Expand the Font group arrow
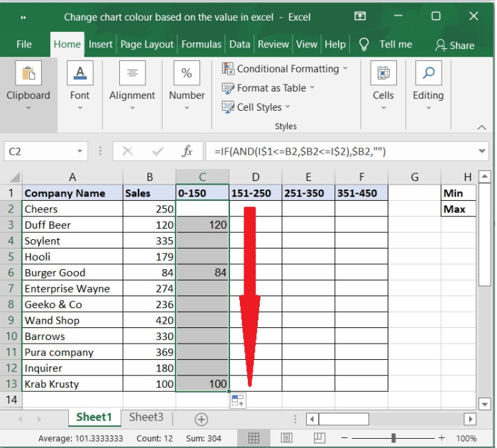497x448 pixels. coord(80,108)
